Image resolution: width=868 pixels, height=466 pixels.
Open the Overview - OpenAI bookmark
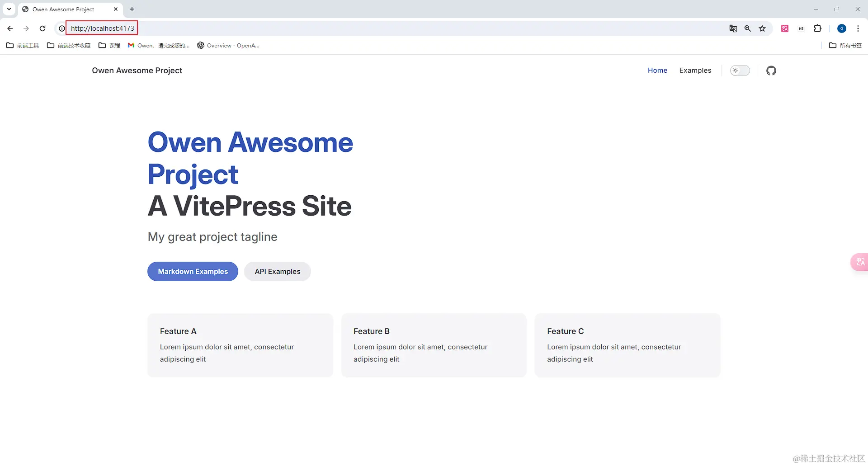228,45
